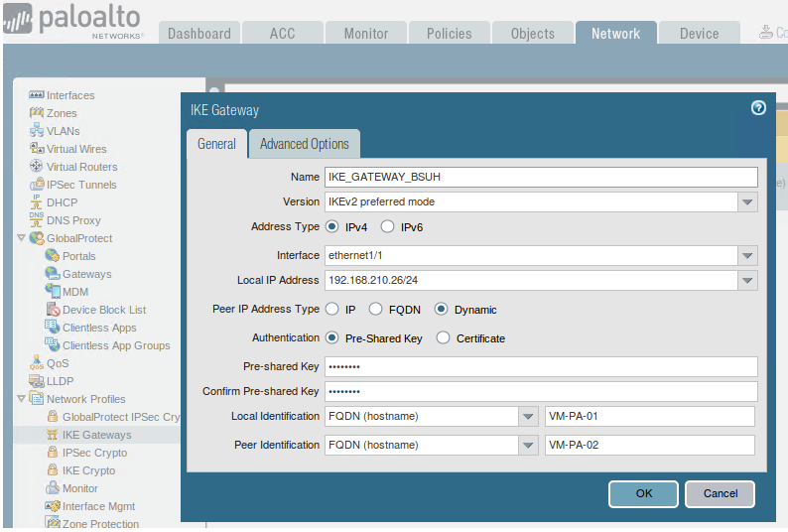The height and width of the screenshot is (532, 788).
Task: Click the Virtual Routers icon
Action: 37,167
